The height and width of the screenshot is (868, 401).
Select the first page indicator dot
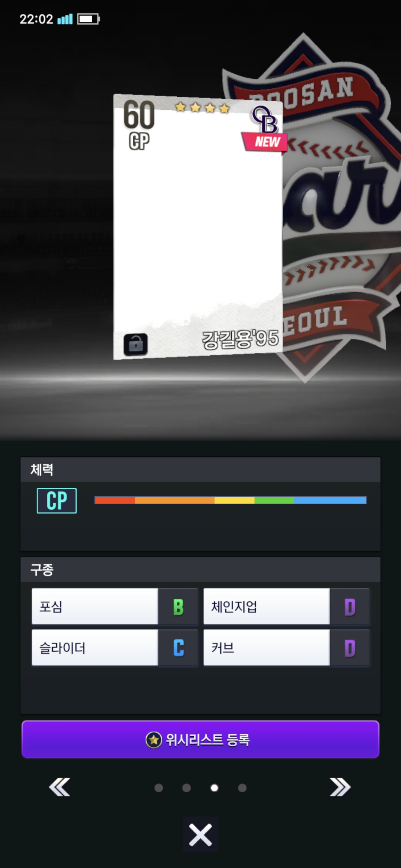[159, 788]
